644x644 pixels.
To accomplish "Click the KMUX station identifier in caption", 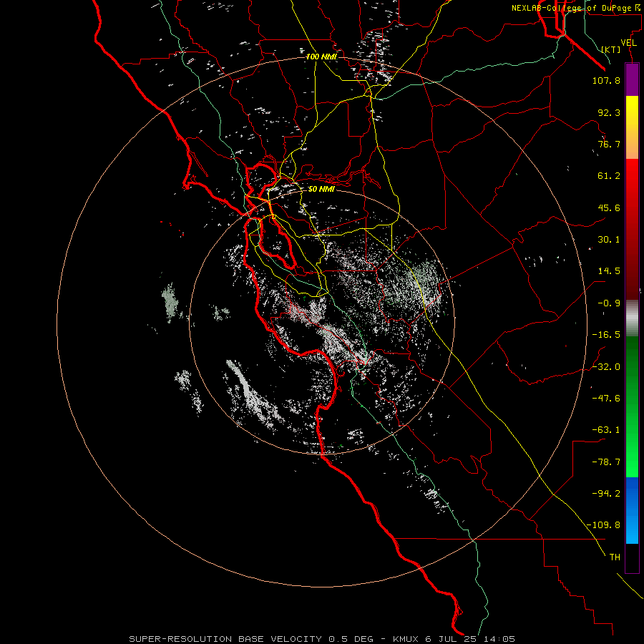I will click(x=406, y=639).
